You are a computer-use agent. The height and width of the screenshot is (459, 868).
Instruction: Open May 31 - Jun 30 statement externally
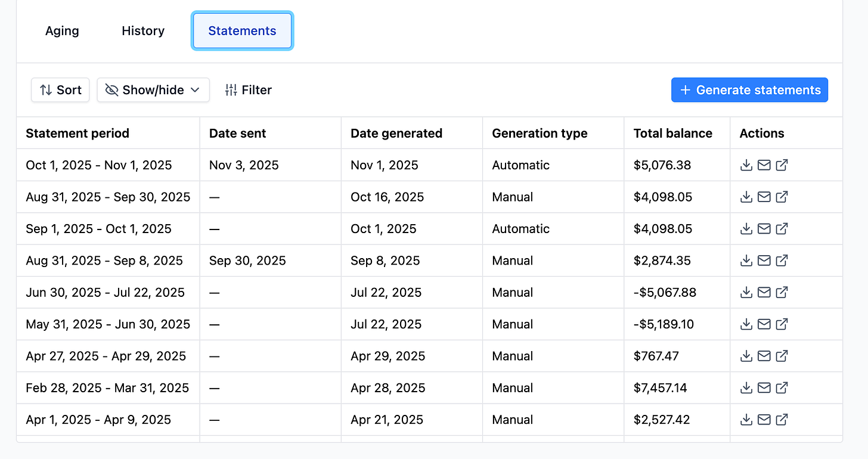[x=782, y=324]
